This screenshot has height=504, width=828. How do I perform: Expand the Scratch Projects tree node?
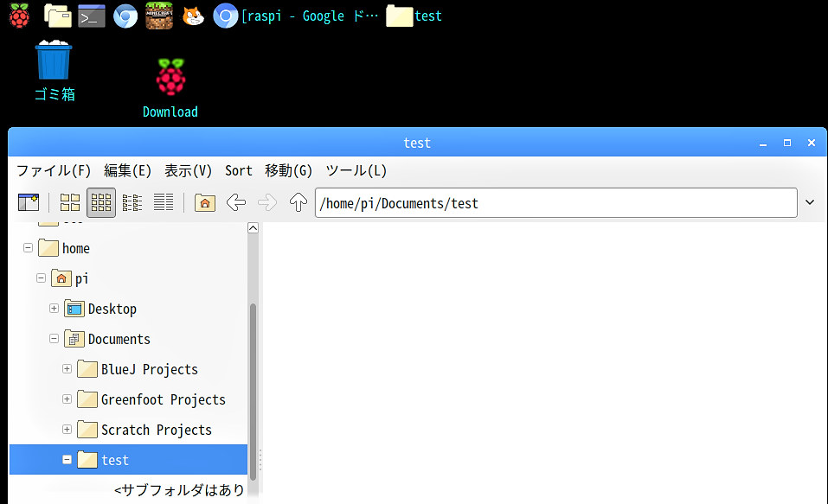click(67, 429)
